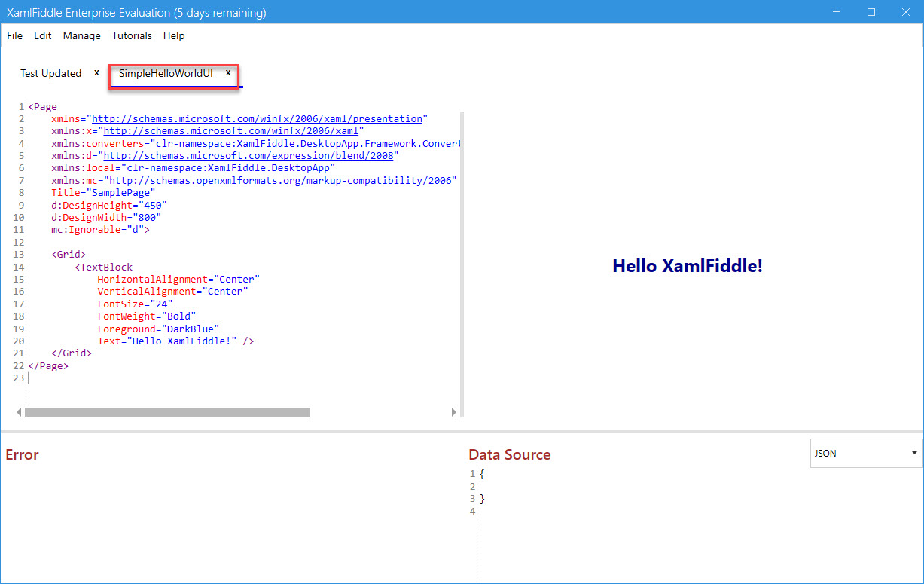Click the Title="SamplePage" code line

click(103, 192)
